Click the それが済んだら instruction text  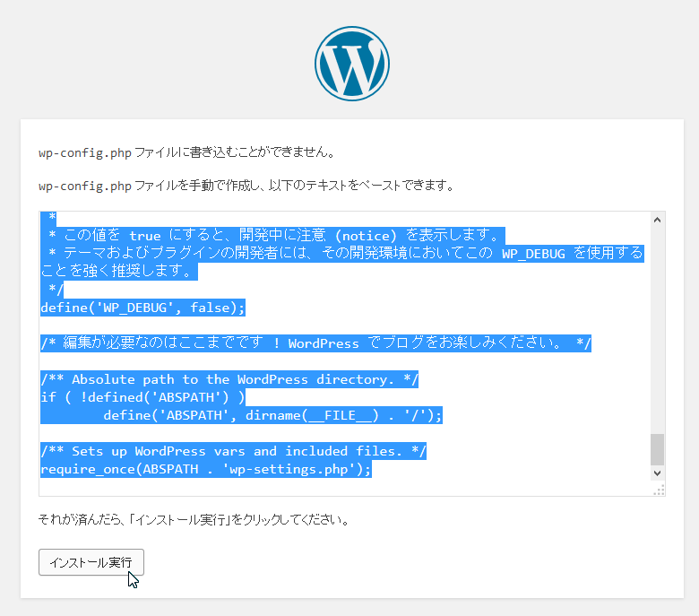click(194, 520)
